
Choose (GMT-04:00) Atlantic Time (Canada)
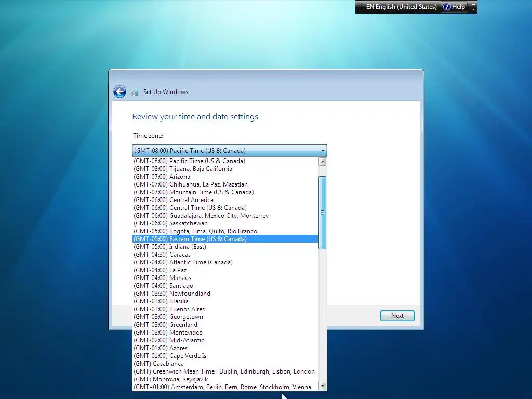(225, 262)
